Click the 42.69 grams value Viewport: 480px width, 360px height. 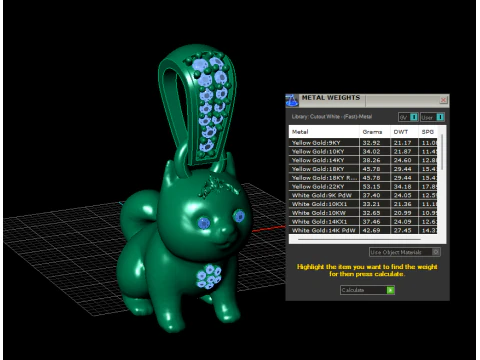click(371, 230)
